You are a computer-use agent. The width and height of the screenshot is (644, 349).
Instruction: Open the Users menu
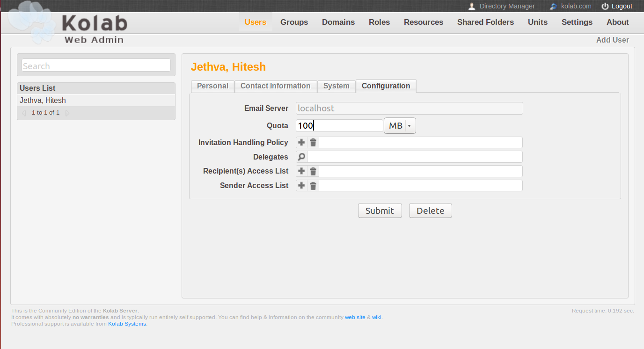(256, 22)
